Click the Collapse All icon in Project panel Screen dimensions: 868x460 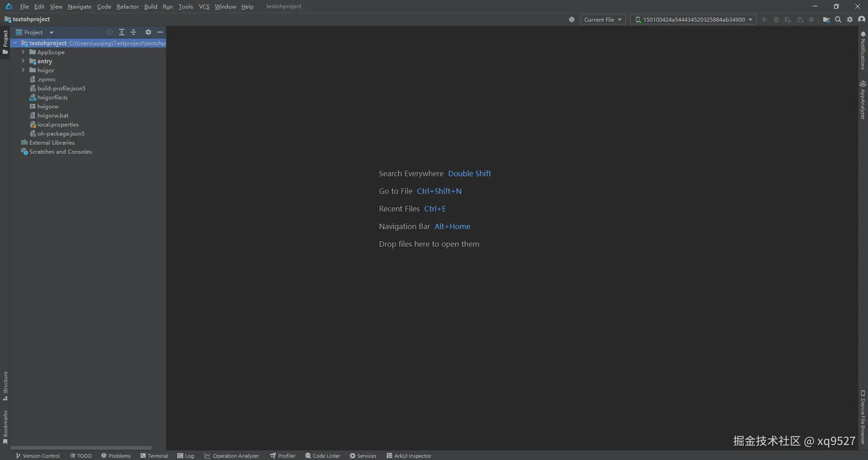(133, 32)
